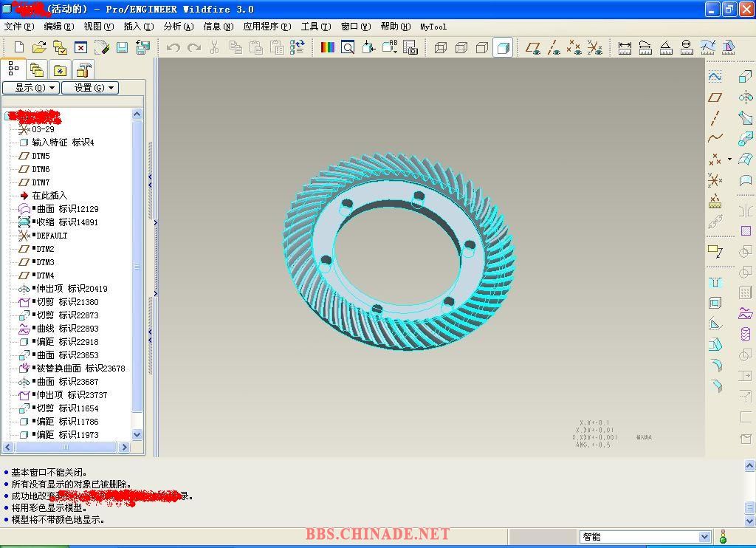Select the extrude tool icon
Screen dimensions: 756x548
(x=746, y=76)
